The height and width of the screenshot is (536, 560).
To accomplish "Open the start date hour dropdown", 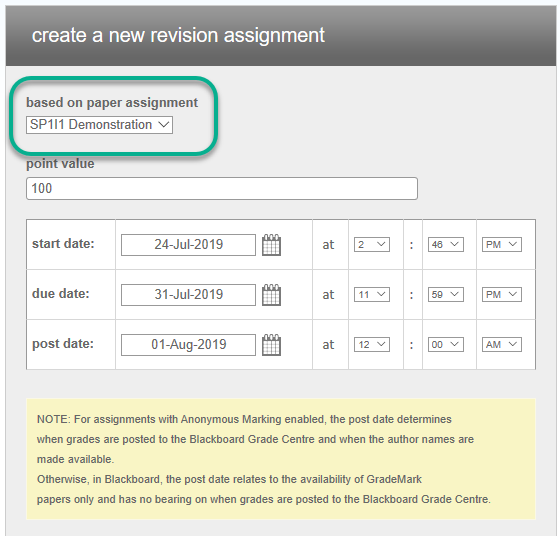I will pos(372,245).
